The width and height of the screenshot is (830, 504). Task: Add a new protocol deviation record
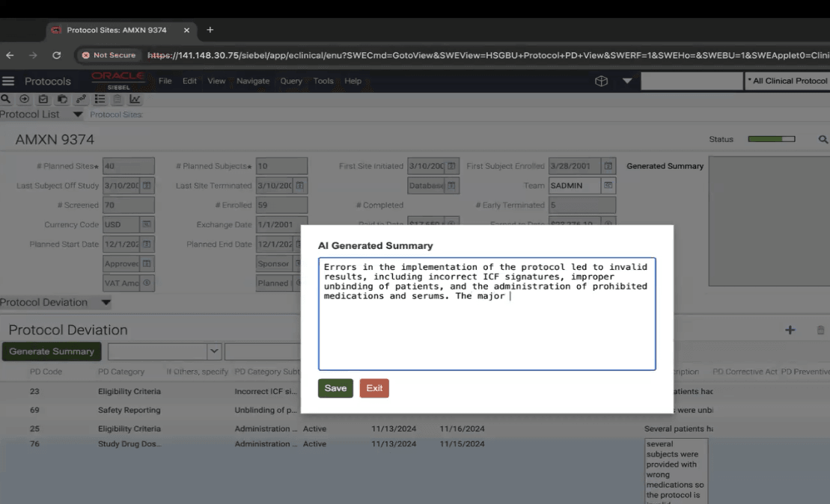click(x=790, y=330)
